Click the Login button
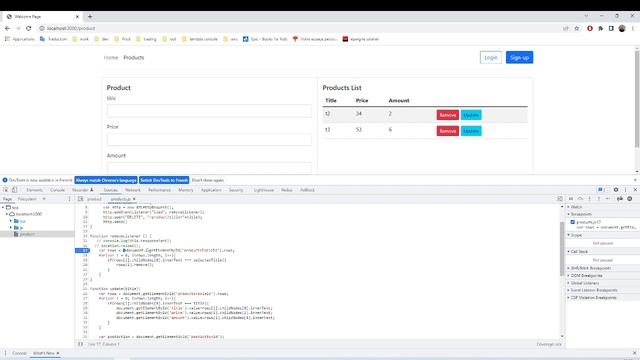 coord(491,58)
